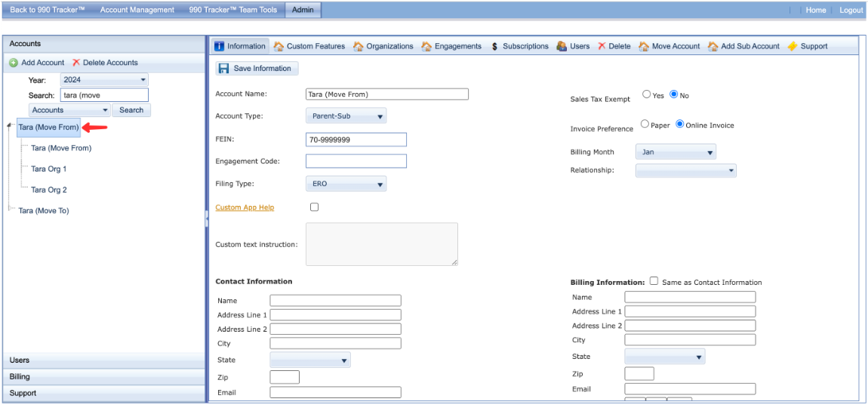
Task: Click the red X Delete Accounts icon
Action: (x=76, y=63)
